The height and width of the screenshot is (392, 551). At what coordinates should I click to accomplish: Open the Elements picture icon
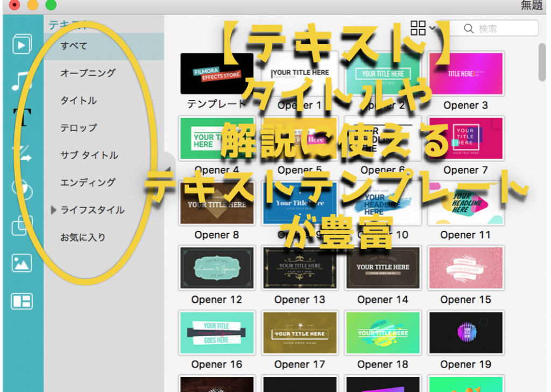click(x=22, y=263)
